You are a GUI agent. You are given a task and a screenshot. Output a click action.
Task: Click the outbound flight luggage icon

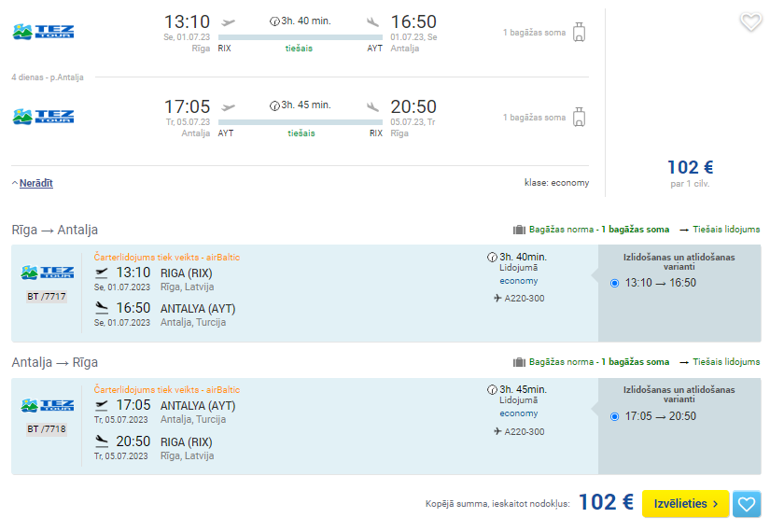(x=580, y=33)
